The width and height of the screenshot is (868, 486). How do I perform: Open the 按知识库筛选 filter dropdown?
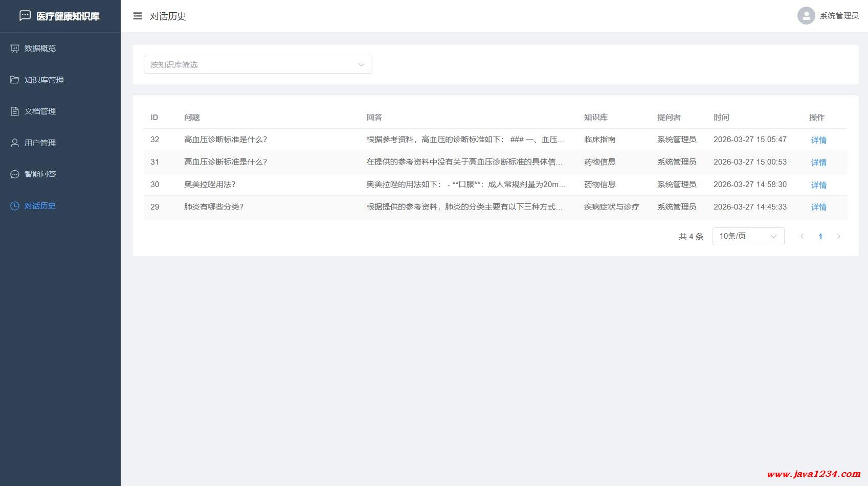pos(257,65)
